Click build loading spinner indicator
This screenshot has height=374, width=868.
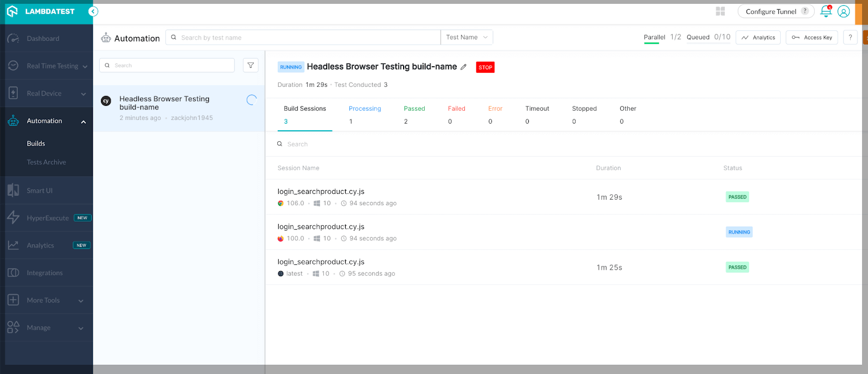(252, 100)
